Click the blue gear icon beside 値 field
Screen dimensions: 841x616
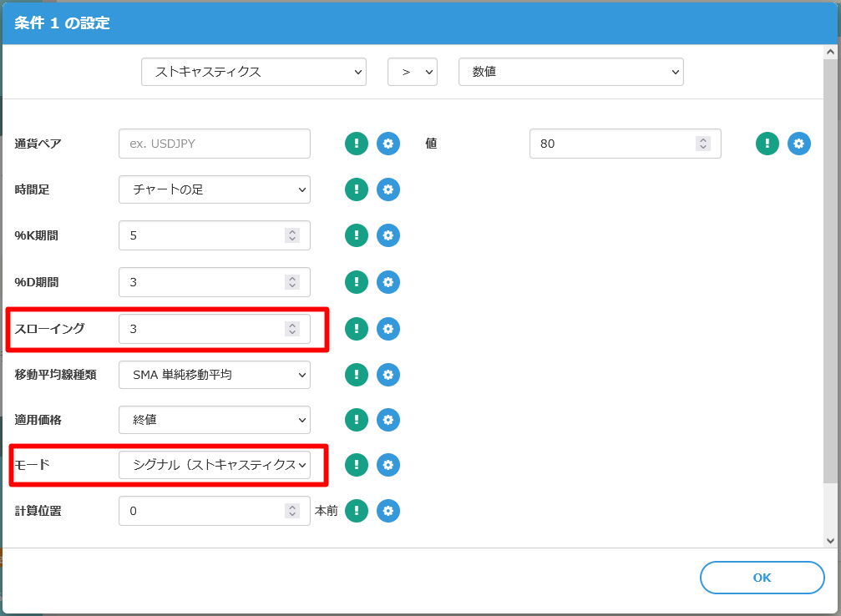tap(799, 144)
